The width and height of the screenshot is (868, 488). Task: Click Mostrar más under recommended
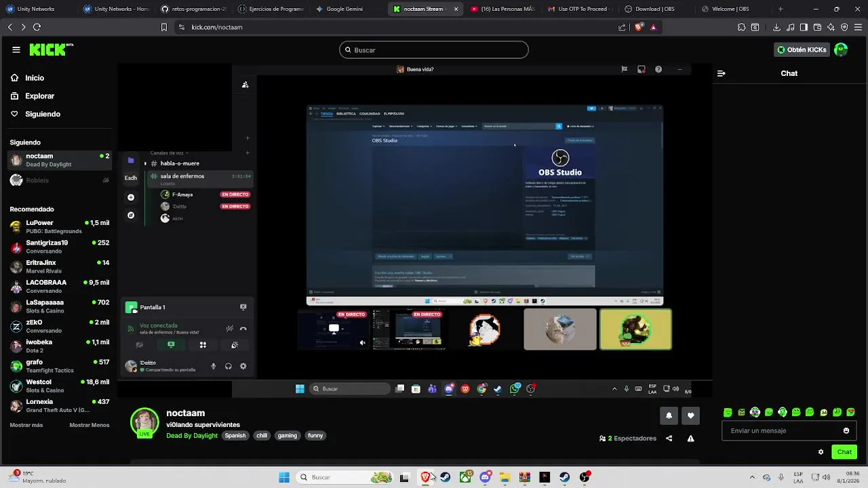[26, 425]
